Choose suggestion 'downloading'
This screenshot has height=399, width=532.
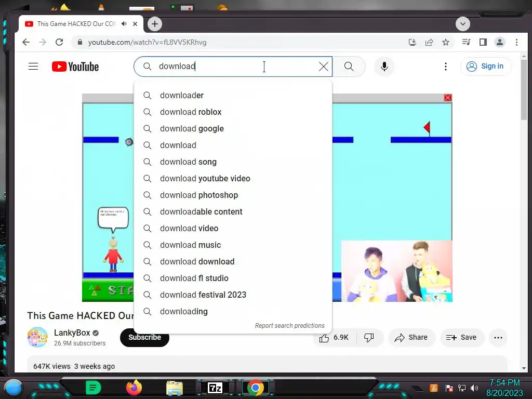coord(233,312)
